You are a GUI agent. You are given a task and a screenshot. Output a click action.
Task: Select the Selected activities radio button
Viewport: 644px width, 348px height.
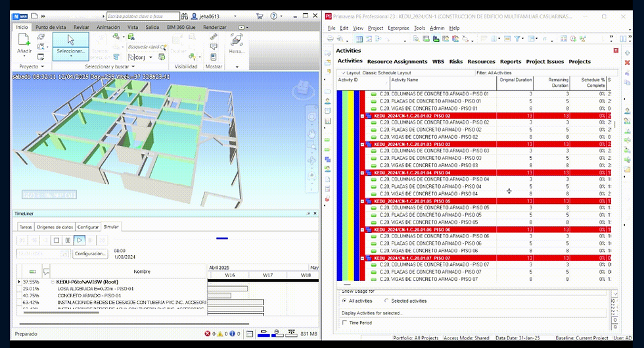coord(386,301)
